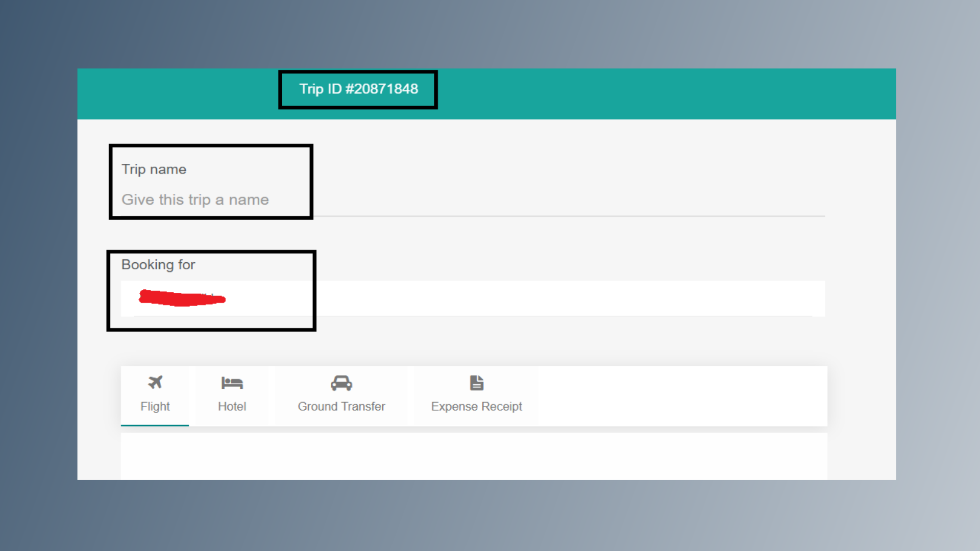Click empty flight content panel below tabs
The width and height of the screenshot is (980, 551).
point(474,457)
